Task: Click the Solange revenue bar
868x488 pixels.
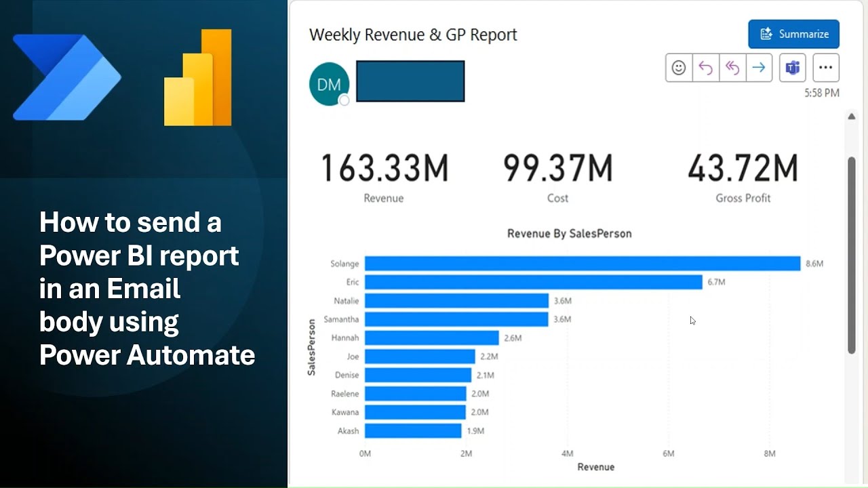Action: pos(583,264)
